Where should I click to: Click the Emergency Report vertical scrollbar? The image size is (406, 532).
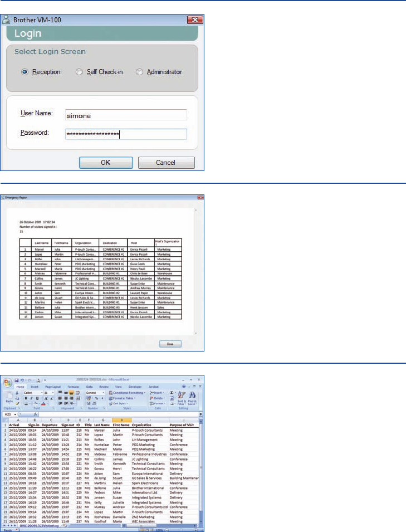195,271
